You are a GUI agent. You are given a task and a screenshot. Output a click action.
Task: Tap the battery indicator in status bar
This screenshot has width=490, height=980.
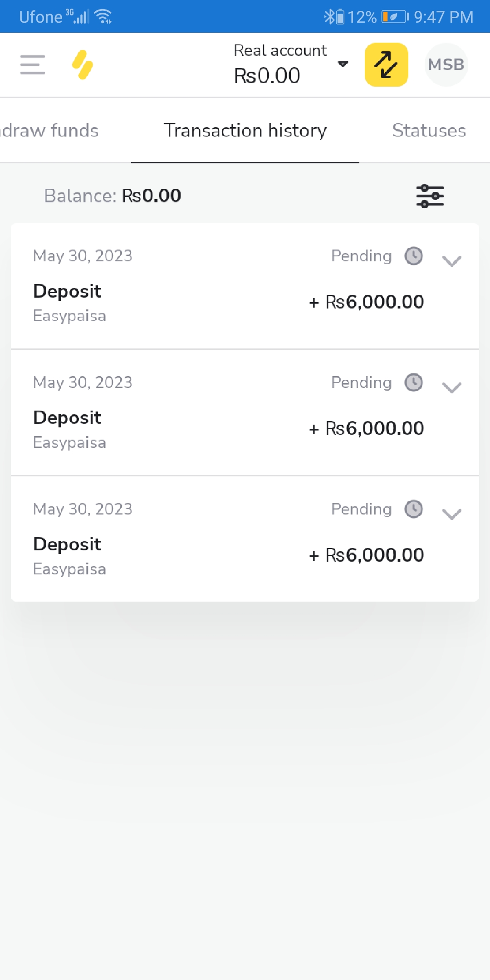(x=395, y=17)
